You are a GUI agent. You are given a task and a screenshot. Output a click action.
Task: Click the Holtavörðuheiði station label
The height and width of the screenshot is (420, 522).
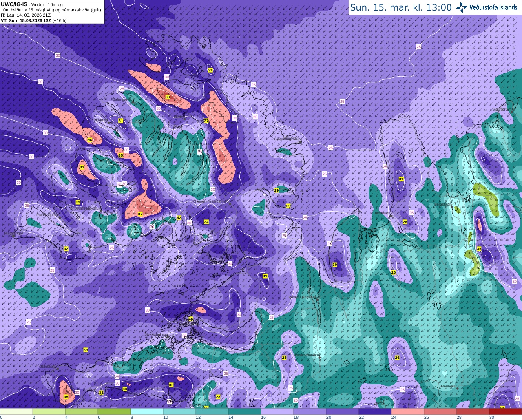point(306,355)
